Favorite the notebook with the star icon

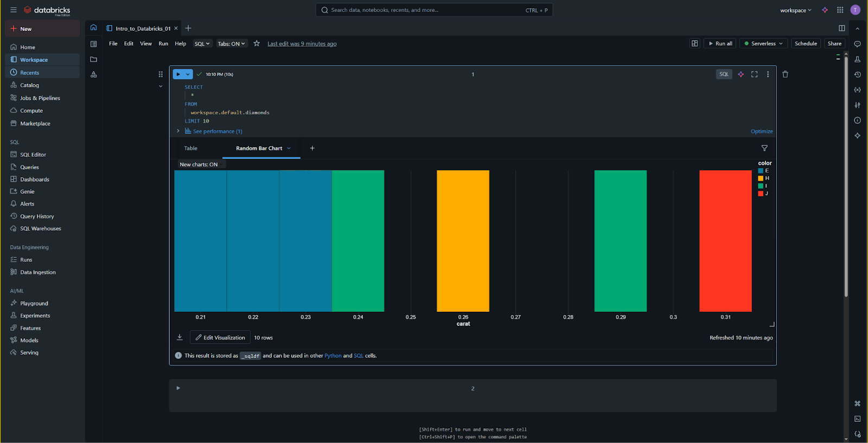pos(257,43)
